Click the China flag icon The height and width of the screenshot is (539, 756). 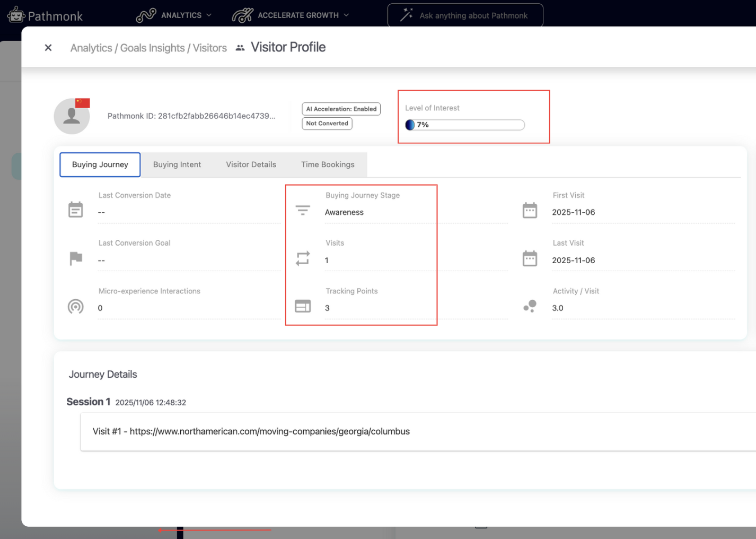[82, 103]
